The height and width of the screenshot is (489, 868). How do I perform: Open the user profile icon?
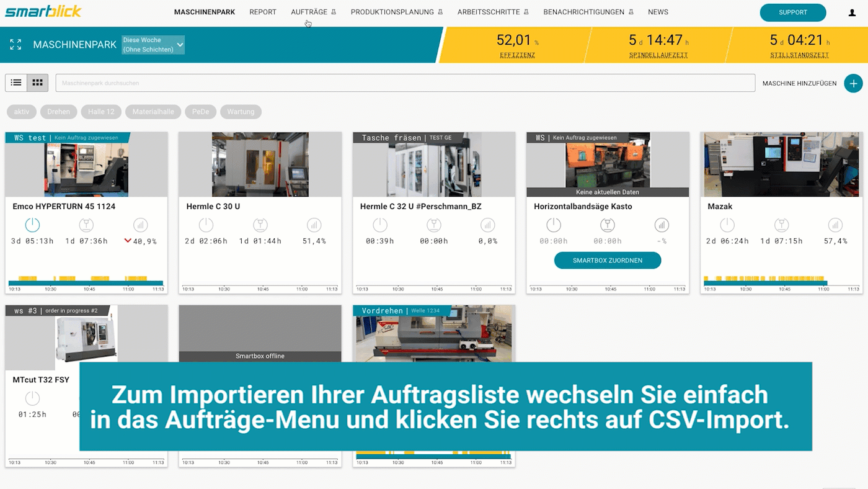[851, 12]
